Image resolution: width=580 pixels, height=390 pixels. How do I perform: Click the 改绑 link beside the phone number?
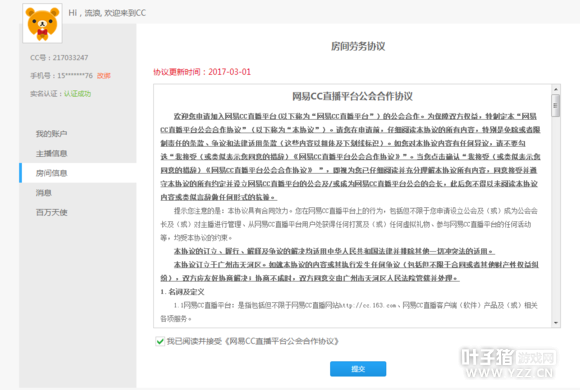coord(104,75)
